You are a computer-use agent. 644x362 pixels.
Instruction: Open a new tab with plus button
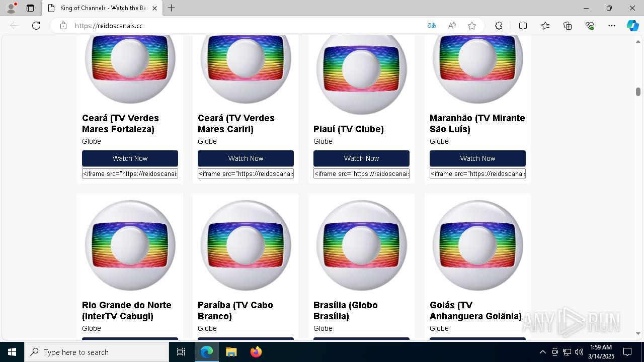[x=172, y=8]
